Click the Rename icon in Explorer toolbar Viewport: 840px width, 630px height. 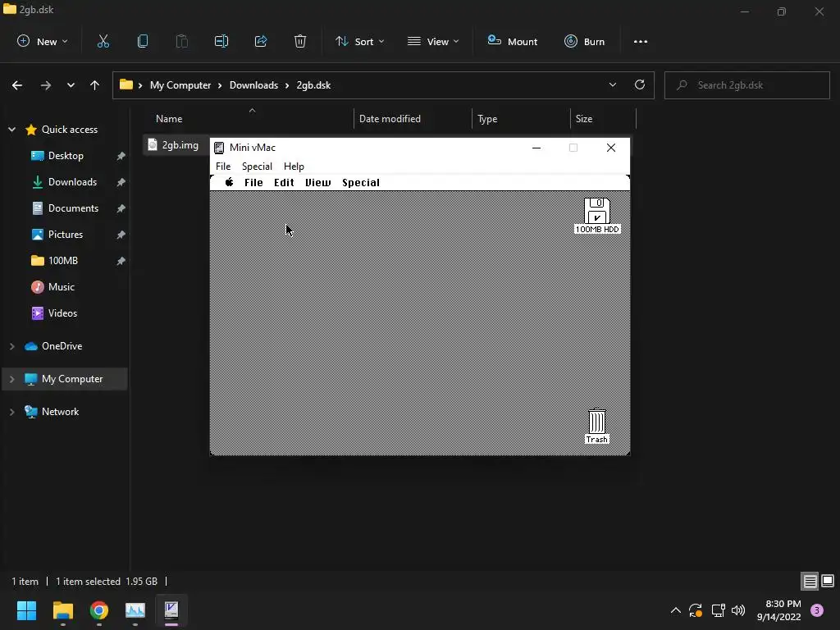pos(221,41)
